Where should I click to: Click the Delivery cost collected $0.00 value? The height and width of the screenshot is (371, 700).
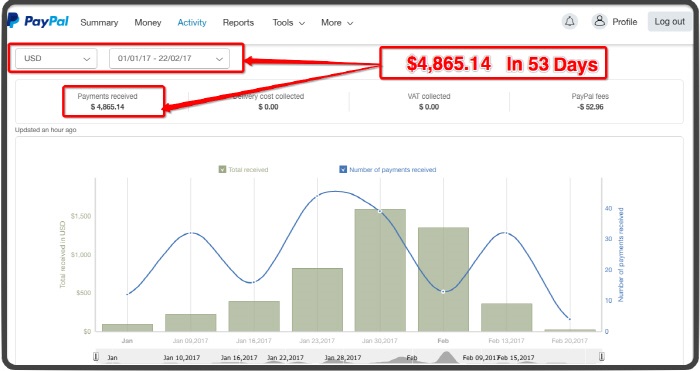click(268, 107)
